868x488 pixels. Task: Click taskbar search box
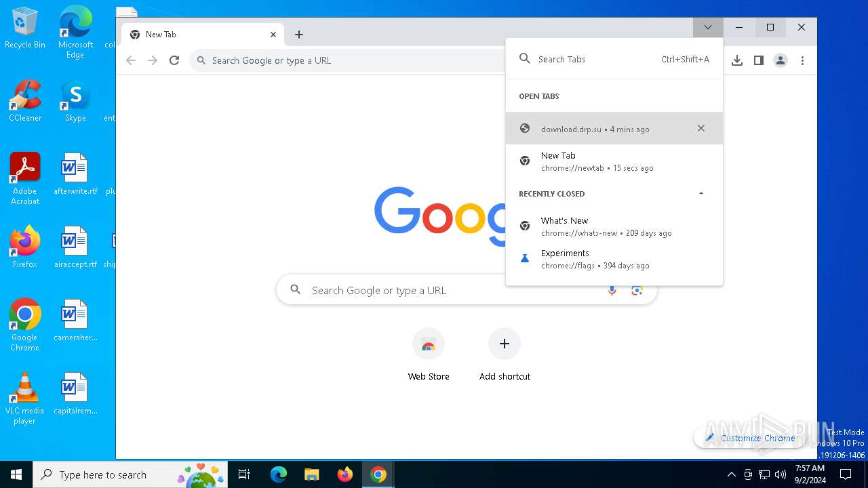(x=130, y=474)
